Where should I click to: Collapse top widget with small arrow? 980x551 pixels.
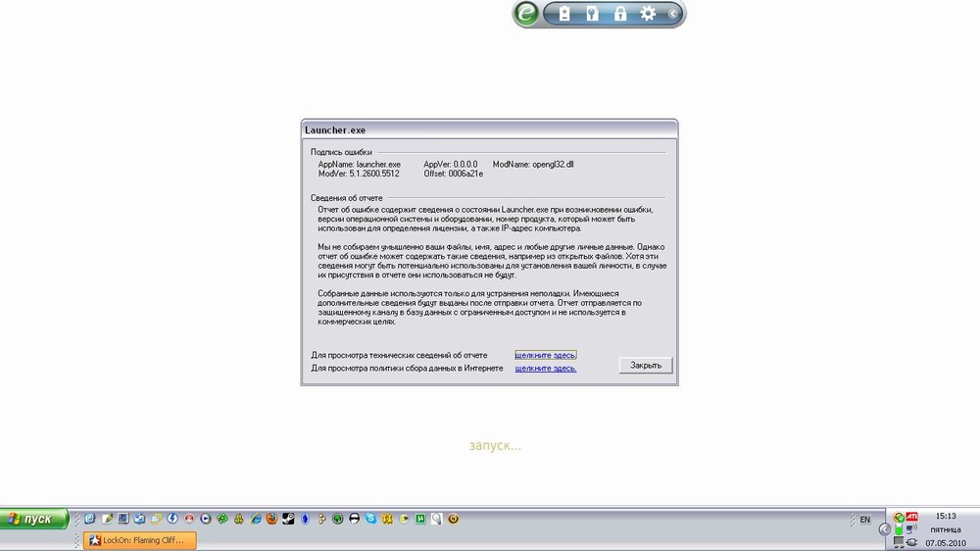click(672, 13)
